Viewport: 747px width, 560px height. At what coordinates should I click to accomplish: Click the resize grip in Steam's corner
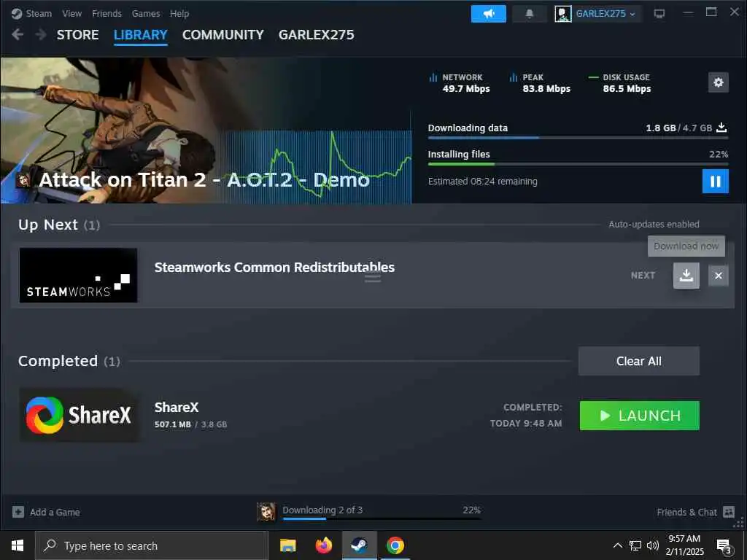739,522
